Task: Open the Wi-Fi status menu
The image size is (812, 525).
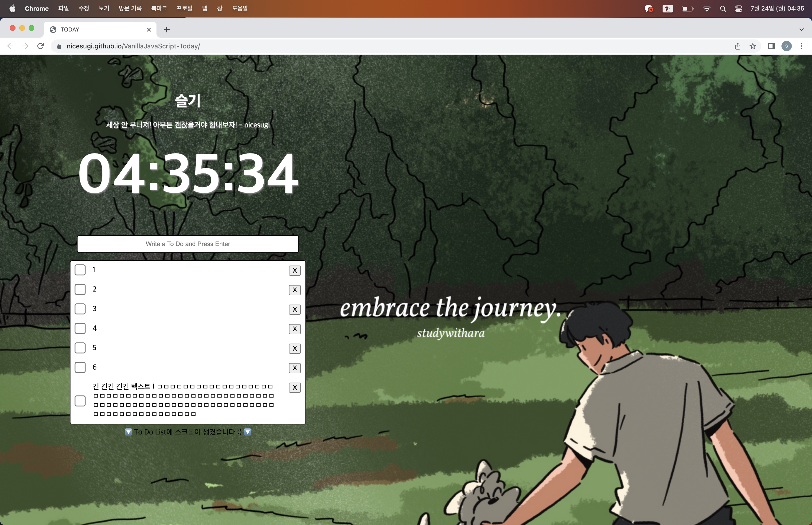Action: click(707, 9)
